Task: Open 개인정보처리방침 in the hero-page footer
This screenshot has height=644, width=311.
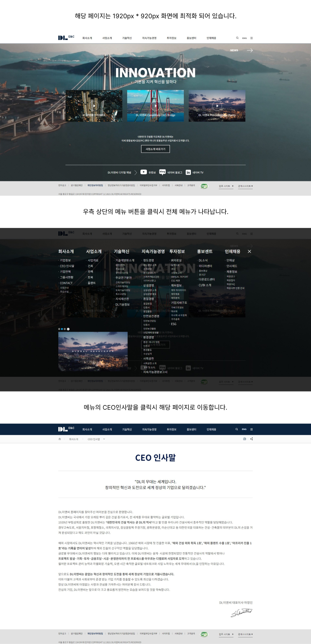Action: pyautogui.click(x=95, y=186)
